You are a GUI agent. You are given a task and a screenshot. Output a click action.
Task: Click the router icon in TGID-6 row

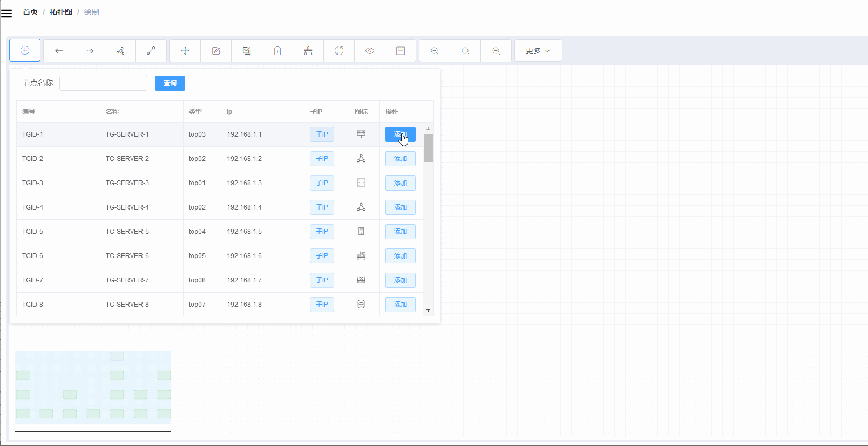(x=361, y=255)
